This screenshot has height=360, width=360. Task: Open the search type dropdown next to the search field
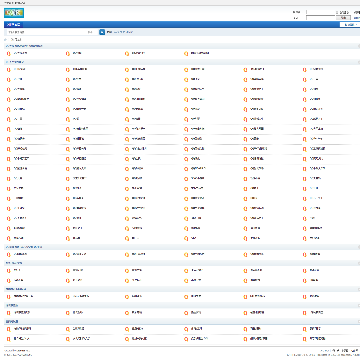coord(90,32)
